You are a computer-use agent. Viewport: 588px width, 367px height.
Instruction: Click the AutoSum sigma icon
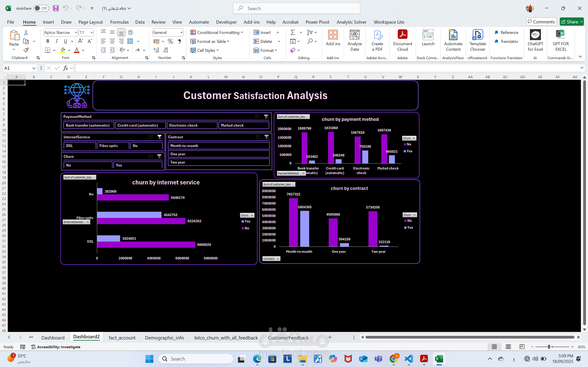coord(293,32)
